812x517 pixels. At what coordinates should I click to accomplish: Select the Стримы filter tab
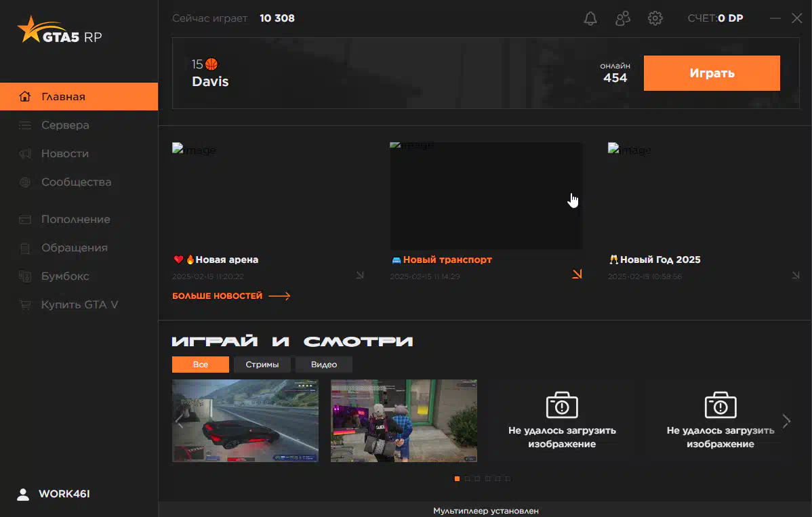pos(262,365)
